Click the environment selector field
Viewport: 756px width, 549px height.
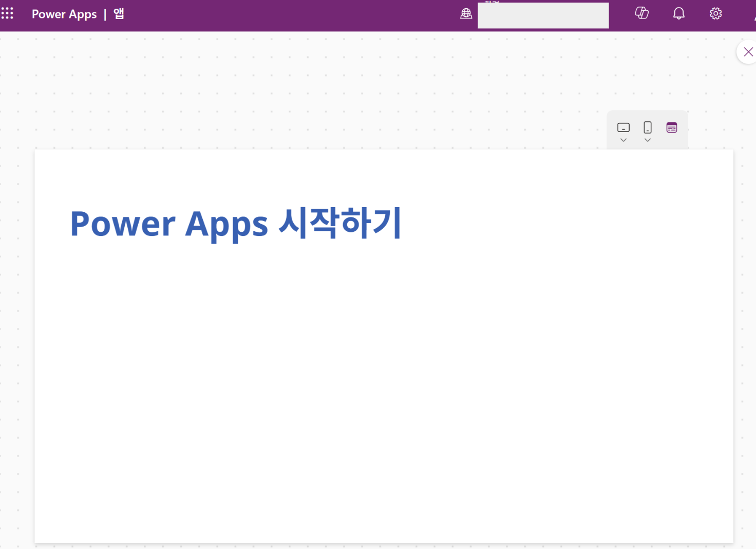[x=543, y=15]
